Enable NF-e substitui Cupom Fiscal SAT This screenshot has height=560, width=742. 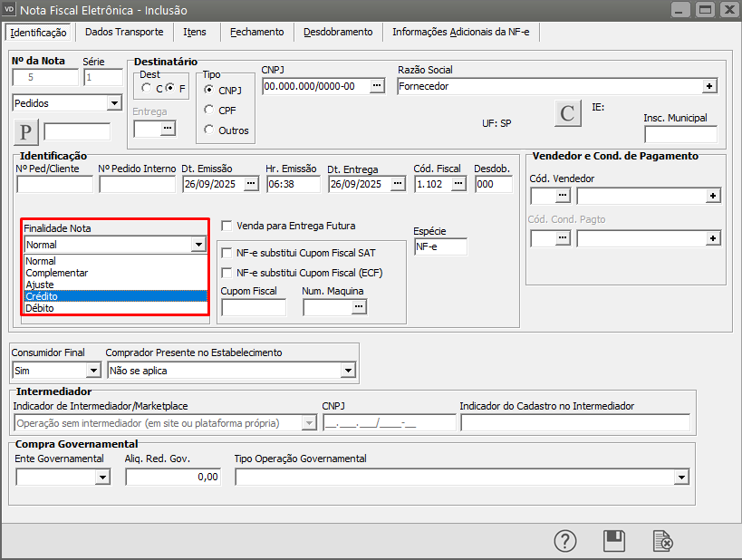(x=227, y=253)
